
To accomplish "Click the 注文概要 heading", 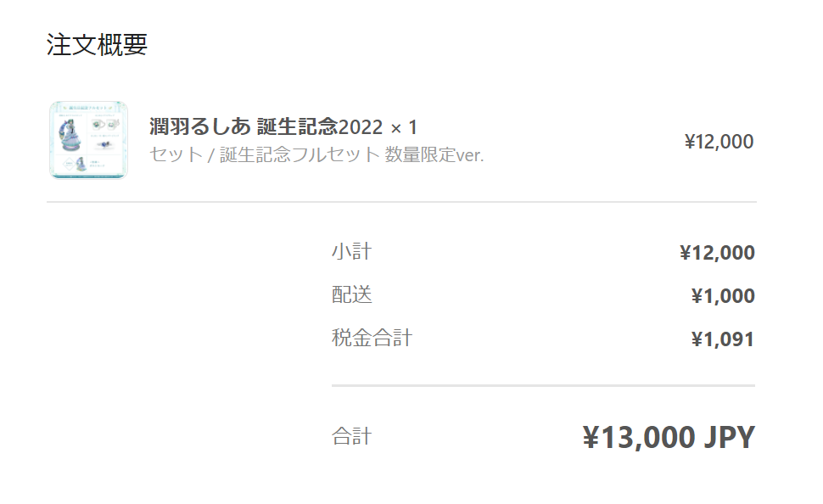I will (97, 45).
